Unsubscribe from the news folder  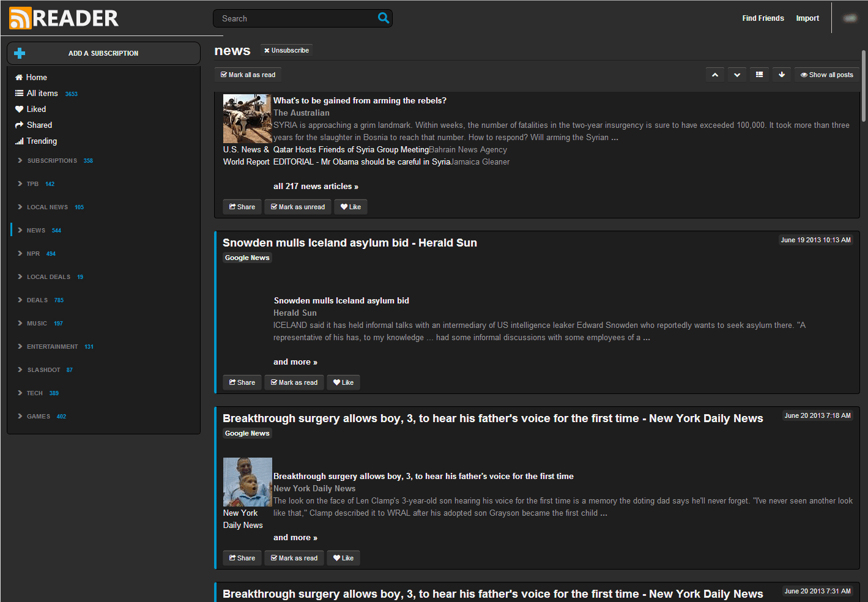286,50
